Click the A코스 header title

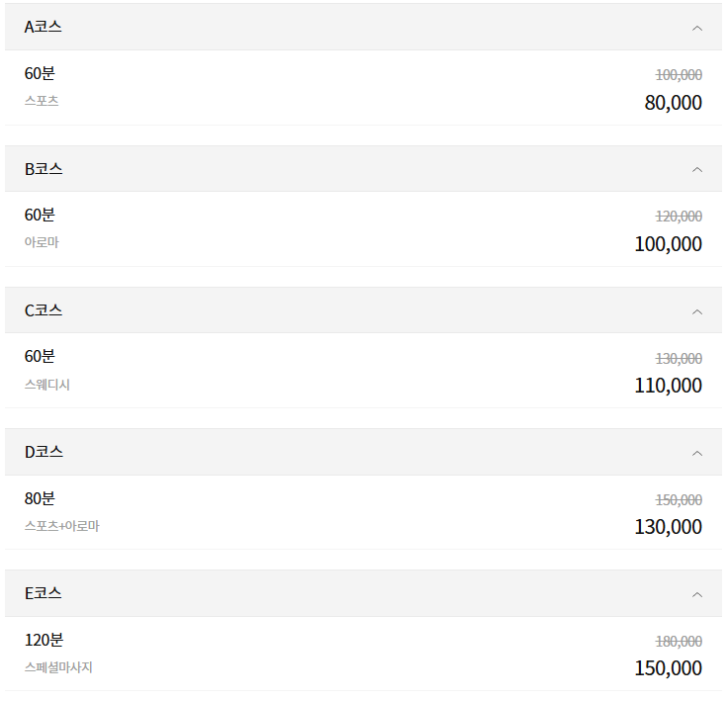[44, 27]
